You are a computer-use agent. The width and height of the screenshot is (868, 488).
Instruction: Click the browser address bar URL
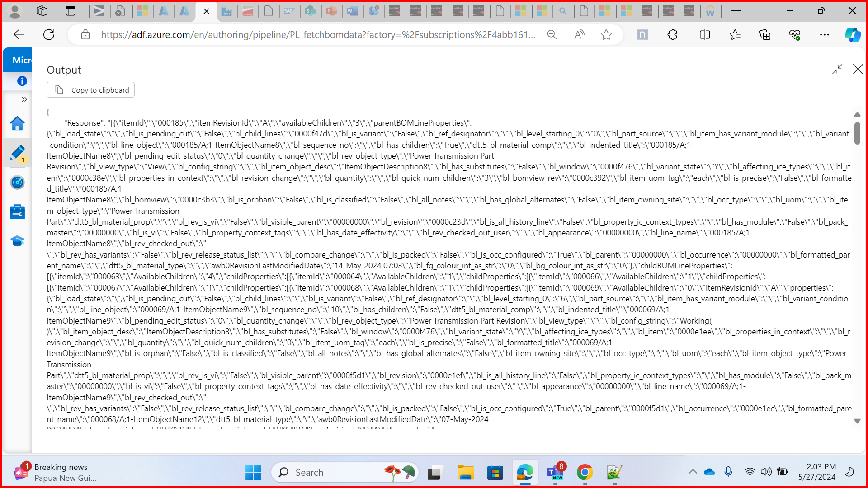(x=316, y=35)
